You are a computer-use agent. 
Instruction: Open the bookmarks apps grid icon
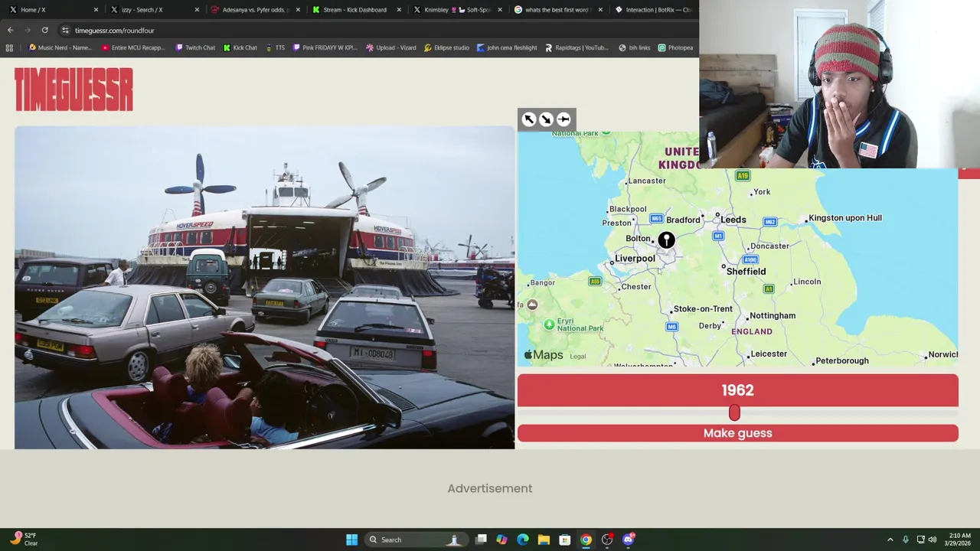tap(9, 47)
